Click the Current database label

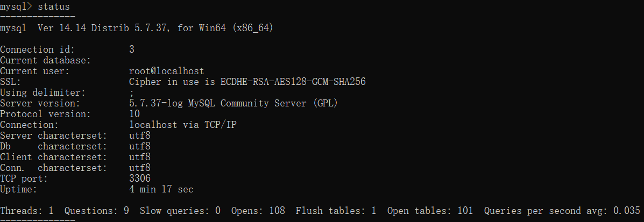coord(45,60)
